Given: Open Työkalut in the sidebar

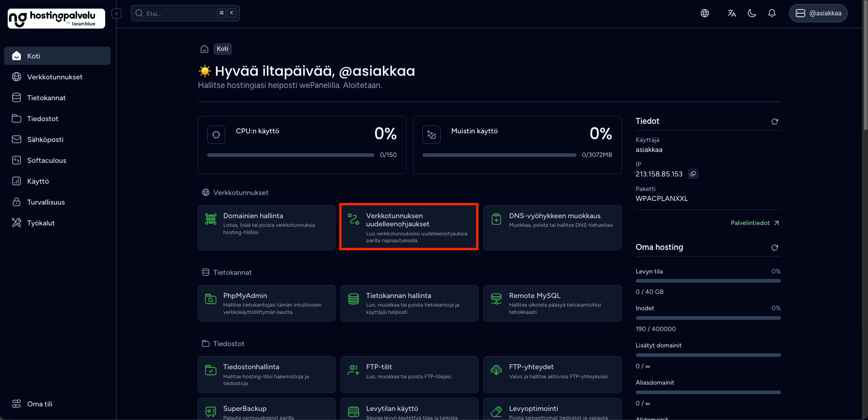Looking at the screenshot, I should [57, 223].
